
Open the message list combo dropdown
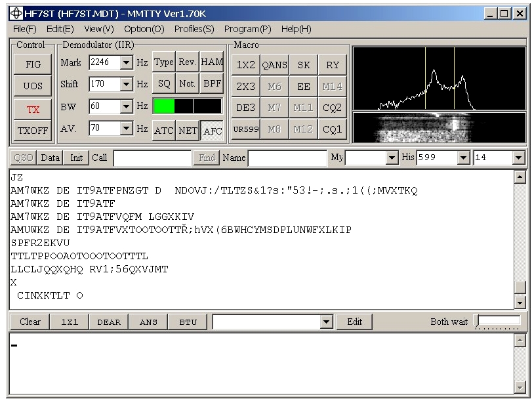coord(326,322)
